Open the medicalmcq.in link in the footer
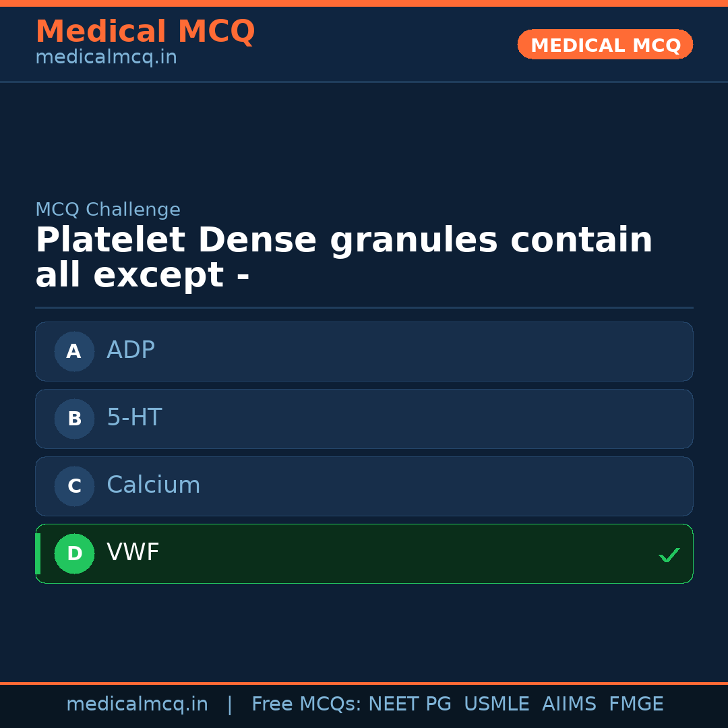Screen dimensions: 728x728 [137, 704]
